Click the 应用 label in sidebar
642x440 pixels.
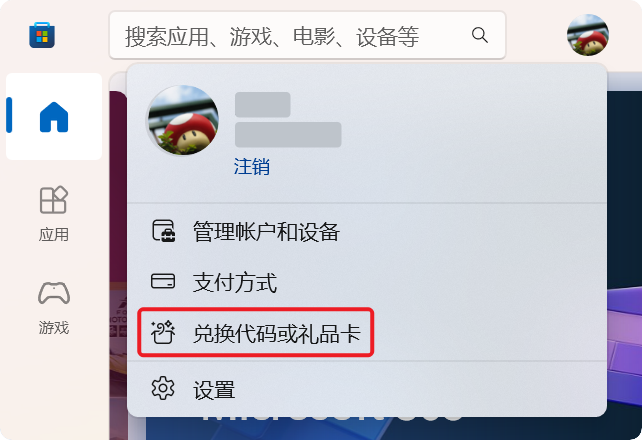click(x=54, y=235)
